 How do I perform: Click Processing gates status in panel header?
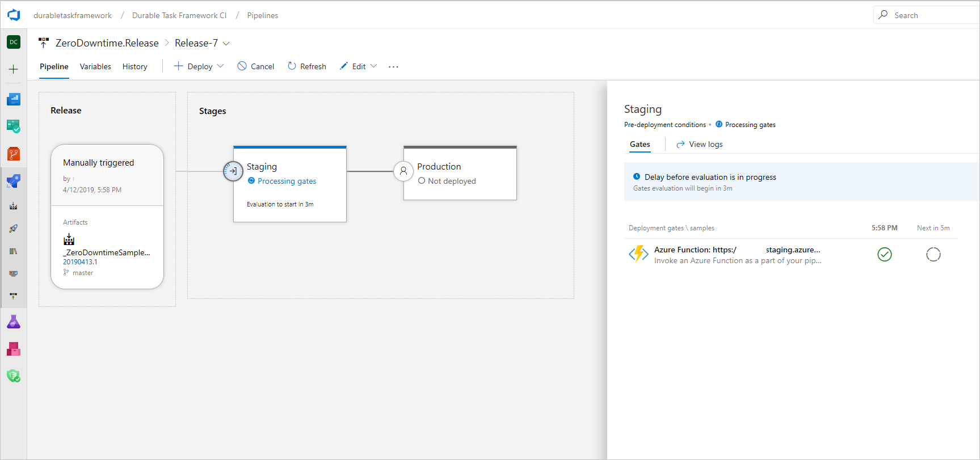(x=750, y=125)
